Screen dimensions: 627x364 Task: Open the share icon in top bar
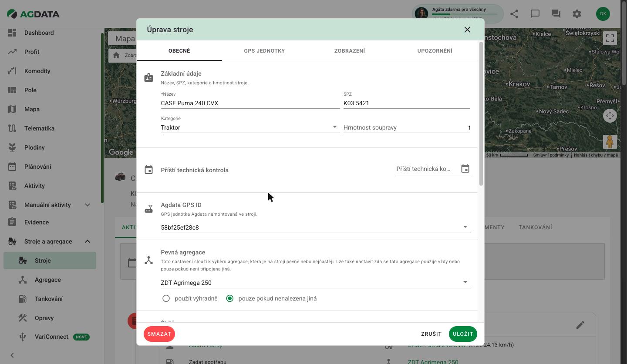click(514, 14)
